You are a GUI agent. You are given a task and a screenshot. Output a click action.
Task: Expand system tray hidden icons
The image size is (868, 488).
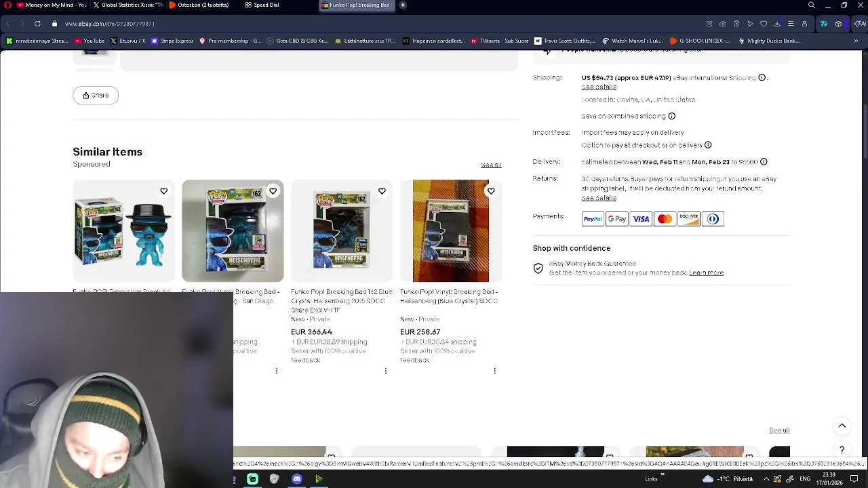(x=766, y=479)
